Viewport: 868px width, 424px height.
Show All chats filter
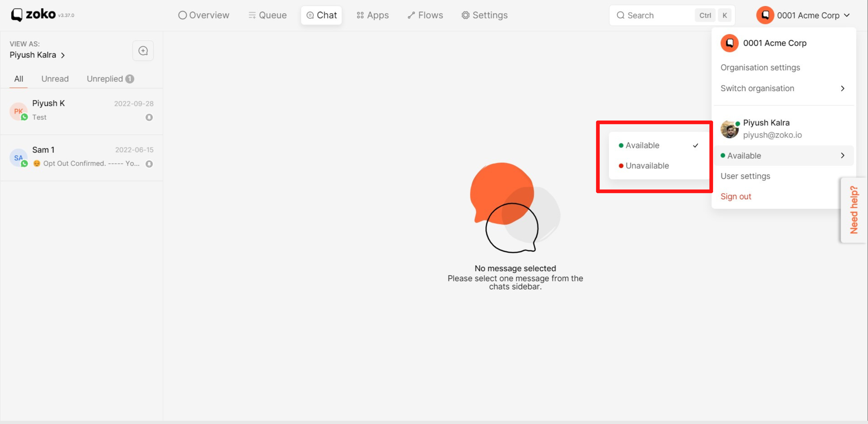pos(19,79)
